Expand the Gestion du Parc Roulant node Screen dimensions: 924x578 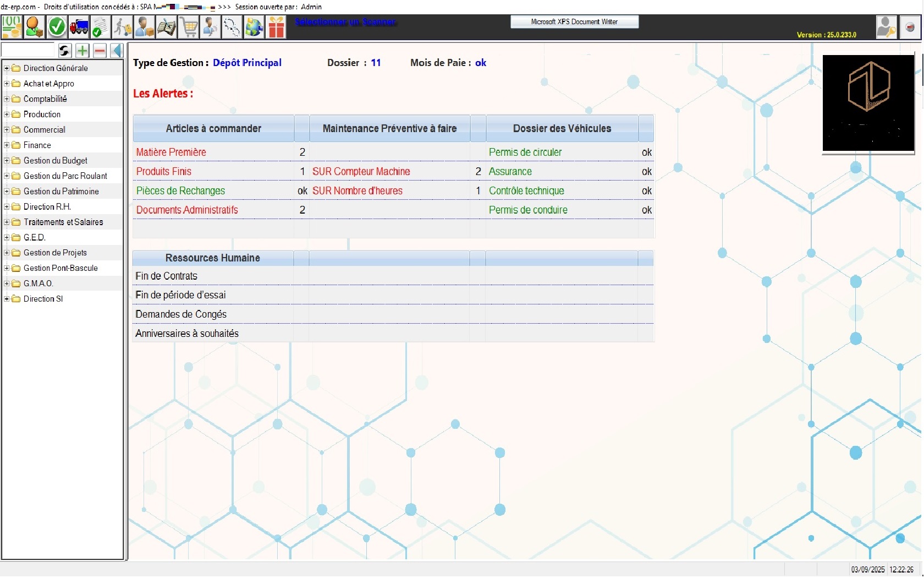tap(7, 176)
